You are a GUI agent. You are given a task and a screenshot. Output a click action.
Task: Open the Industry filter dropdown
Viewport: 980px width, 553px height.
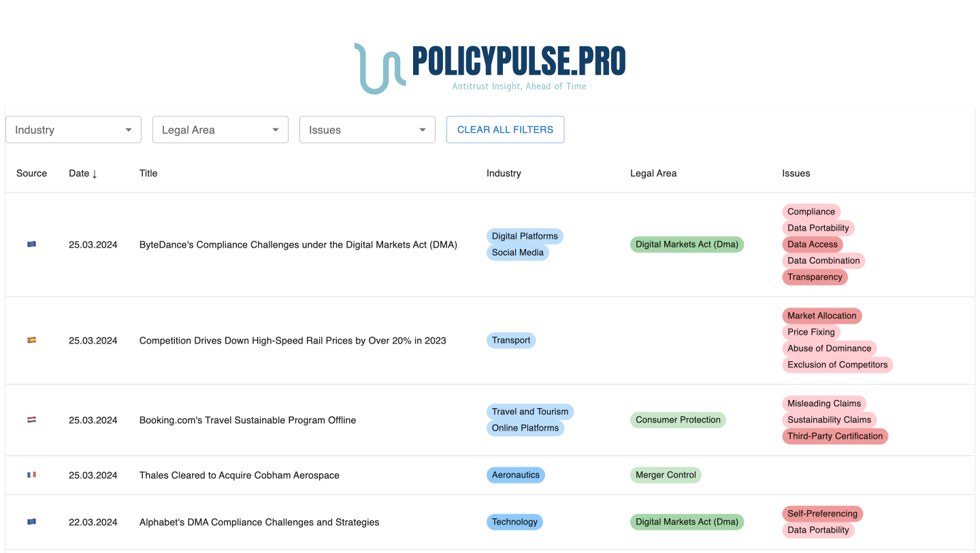click(73, 130)
